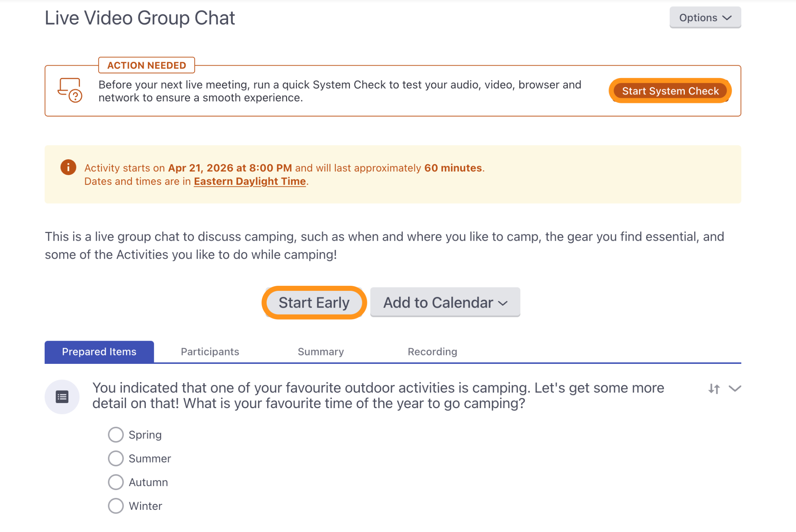The height and width of the screenshot is (532, 796).
Task: Click the ACTION NEEDED label badge
Action: coord(147,65)
